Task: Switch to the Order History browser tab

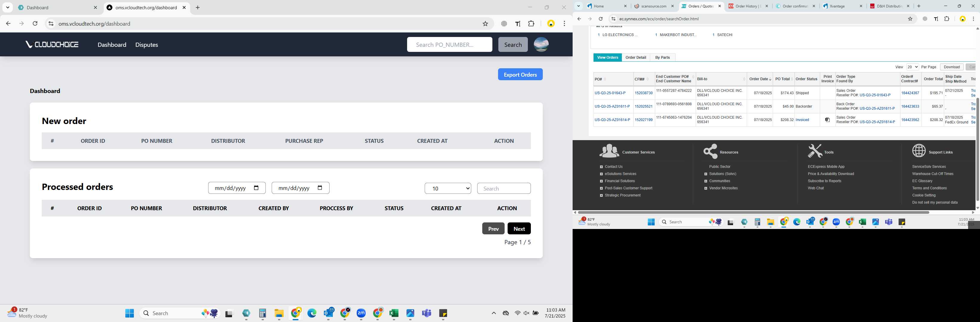Action: pyautogui.click(x=748, y=6)
